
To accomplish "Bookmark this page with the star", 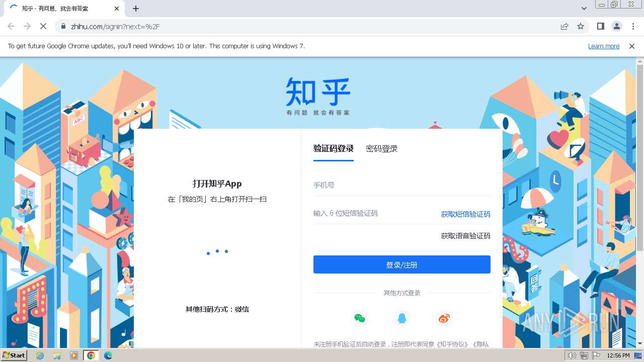I will (x=581, y=26).
